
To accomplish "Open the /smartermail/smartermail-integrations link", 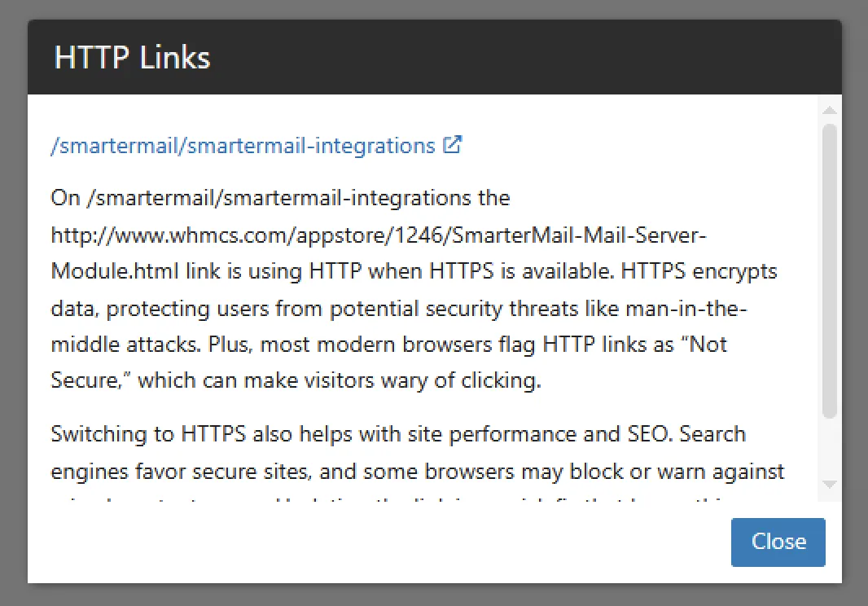I will 241,145.
